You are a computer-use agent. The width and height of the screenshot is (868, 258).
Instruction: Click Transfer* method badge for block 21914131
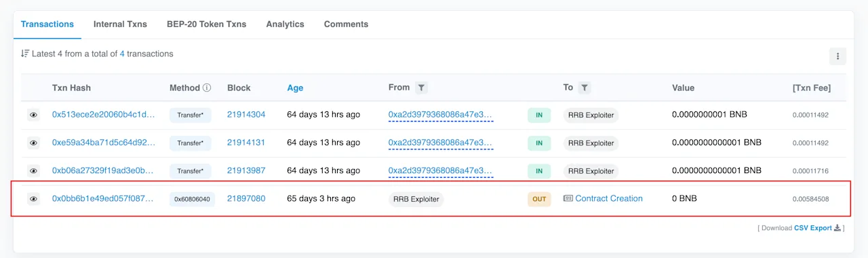click(x=191, y=143)
